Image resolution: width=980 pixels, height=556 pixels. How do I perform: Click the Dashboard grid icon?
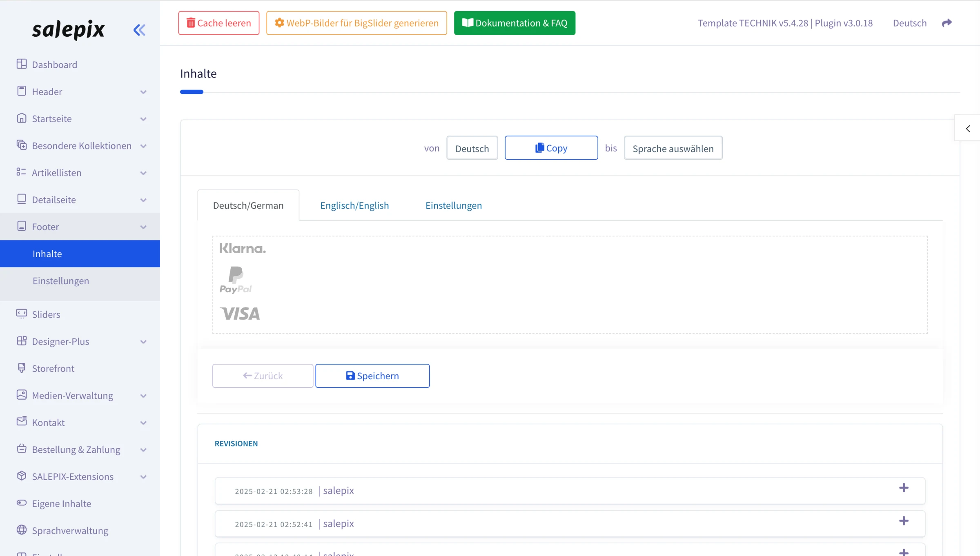click(x=22, y=64)
